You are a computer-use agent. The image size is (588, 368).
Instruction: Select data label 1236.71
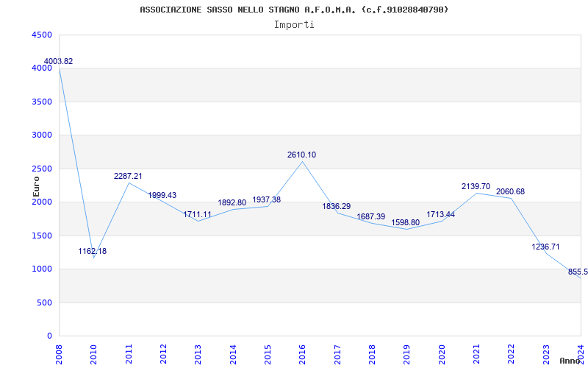pos(545,247)
